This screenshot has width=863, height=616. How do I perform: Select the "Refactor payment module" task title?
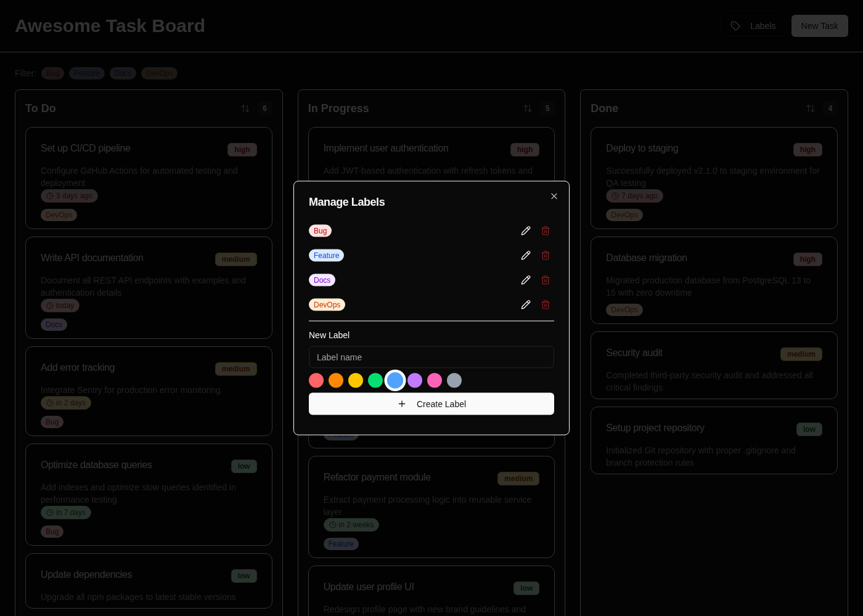pos(377,477)
